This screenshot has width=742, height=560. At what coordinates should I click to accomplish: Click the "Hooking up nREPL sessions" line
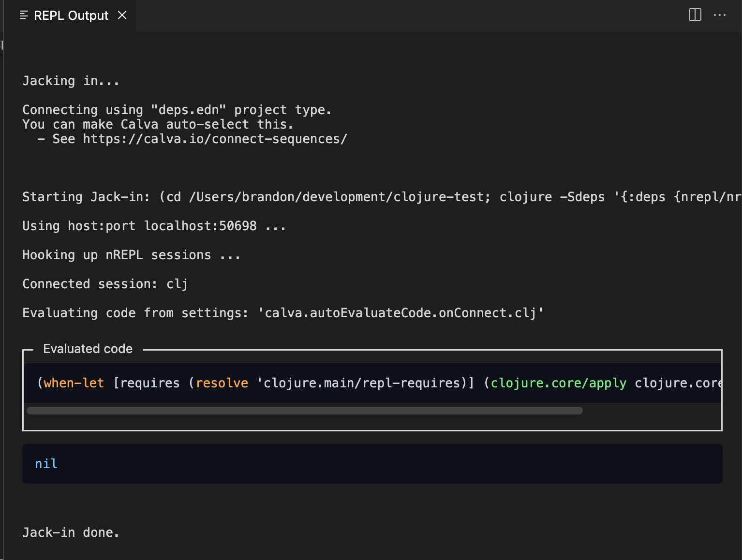[x=131, y=255]
